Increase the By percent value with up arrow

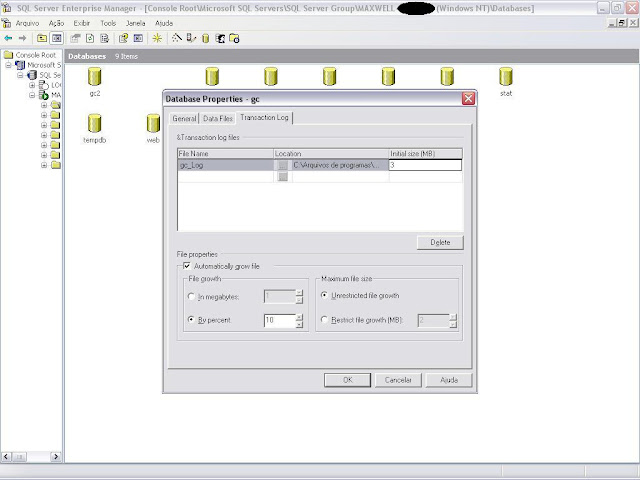[300, 317]
